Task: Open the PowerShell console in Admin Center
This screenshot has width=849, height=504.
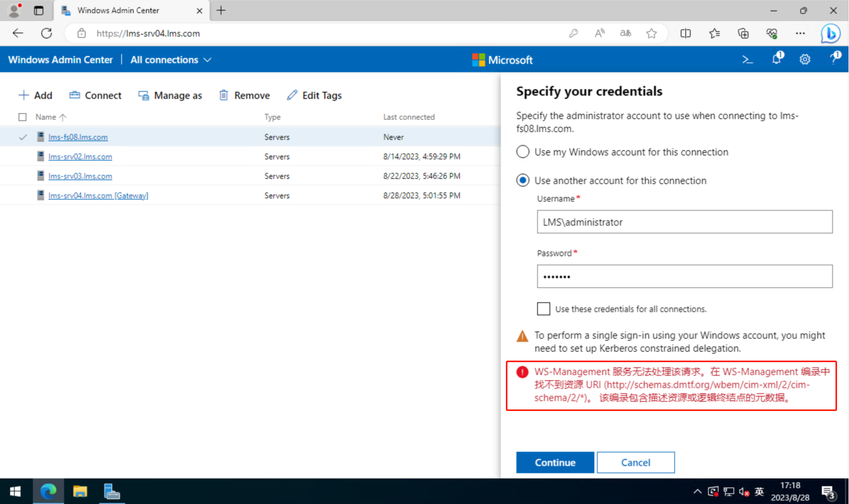Action: click(747, 59)
